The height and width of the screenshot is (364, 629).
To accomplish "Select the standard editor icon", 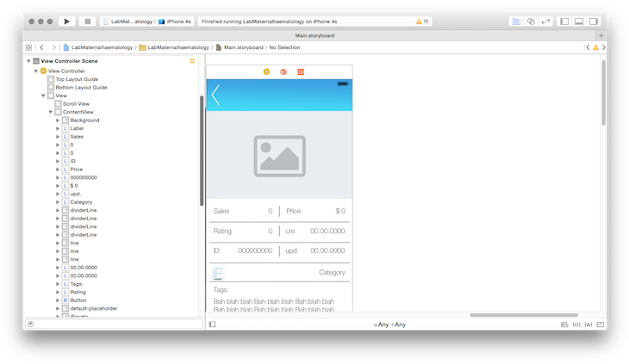I will click(x=516, y=22).
